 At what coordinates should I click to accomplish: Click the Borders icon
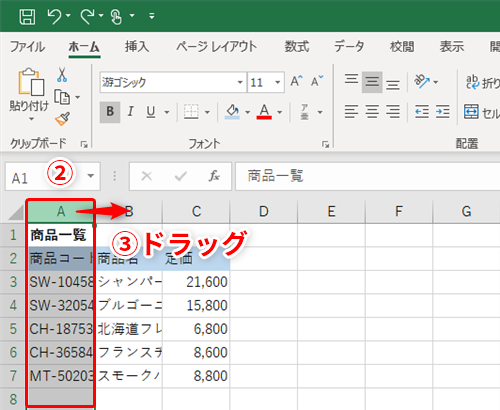coord(191,112)
